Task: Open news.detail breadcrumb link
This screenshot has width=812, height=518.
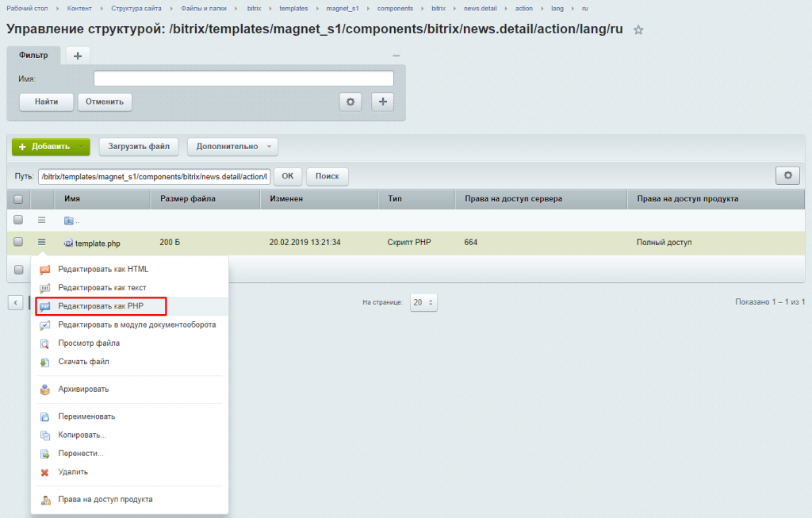Action: (480, 8)
